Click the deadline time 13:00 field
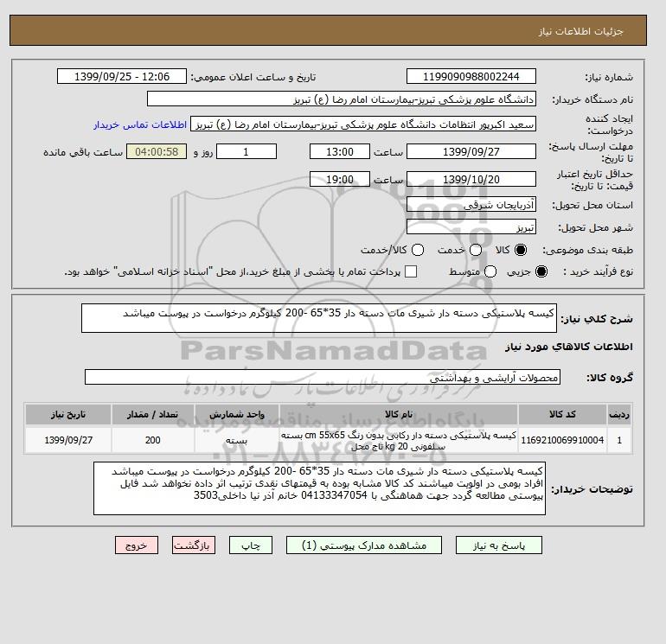 click(340, 151)
